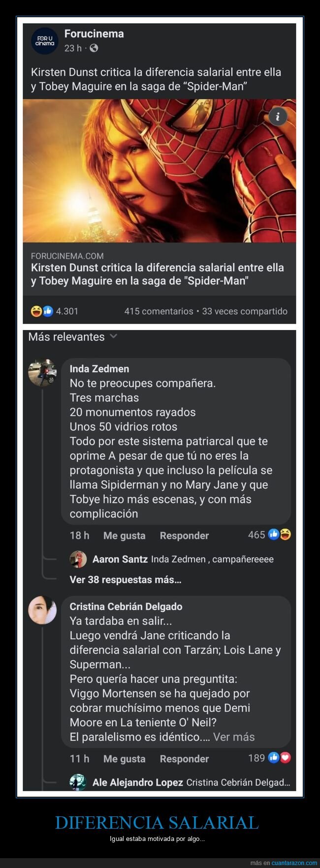Screen dimensions: 320x868
Task: Click 33 veces compartido
Action: (x=244, y=311)
